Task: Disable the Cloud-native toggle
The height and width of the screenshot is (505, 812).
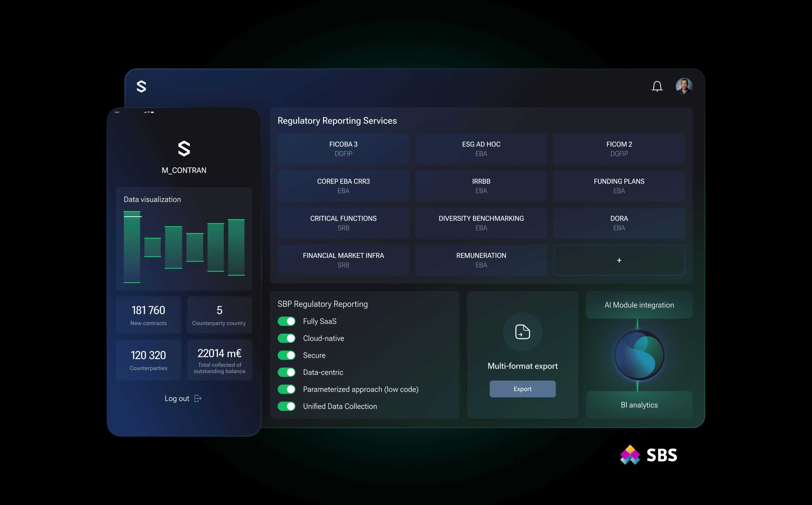Action: pyautogui.click(x=287, y=338)
